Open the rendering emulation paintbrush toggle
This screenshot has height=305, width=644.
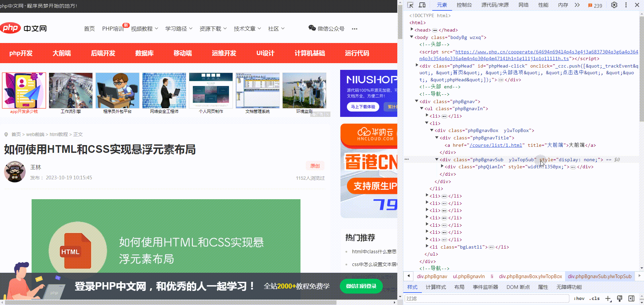[x=620, y=298]
